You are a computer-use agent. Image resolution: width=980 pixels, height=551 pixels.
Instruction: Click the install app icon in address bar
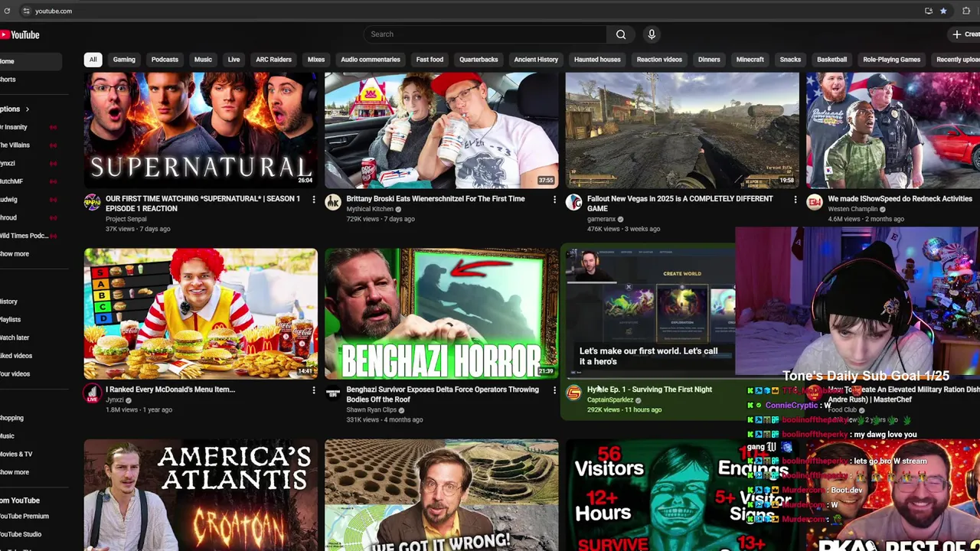pyautogui.click(x=929, y=11)
